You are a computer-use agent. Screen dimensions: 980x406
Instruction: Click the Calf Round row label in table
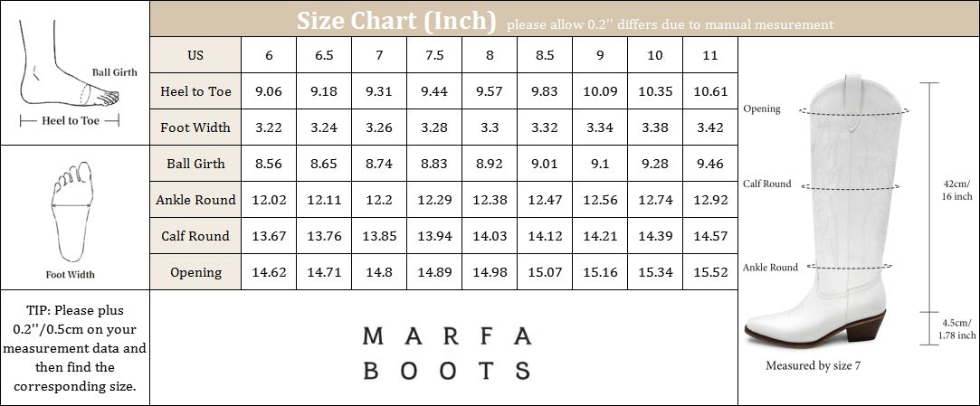(195, 236)
